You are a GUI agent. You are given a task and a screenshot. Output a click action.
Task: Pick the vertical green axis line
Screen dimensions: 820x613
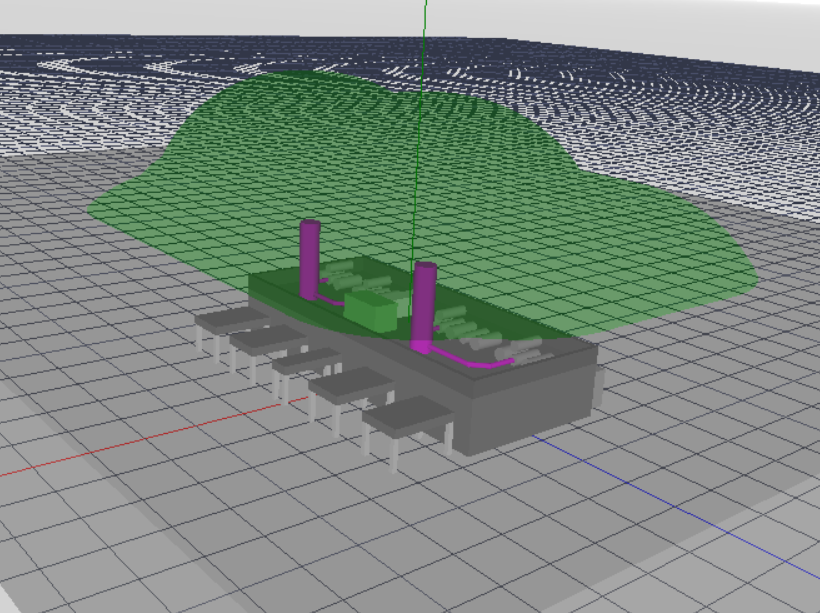(x=418, y=157)
